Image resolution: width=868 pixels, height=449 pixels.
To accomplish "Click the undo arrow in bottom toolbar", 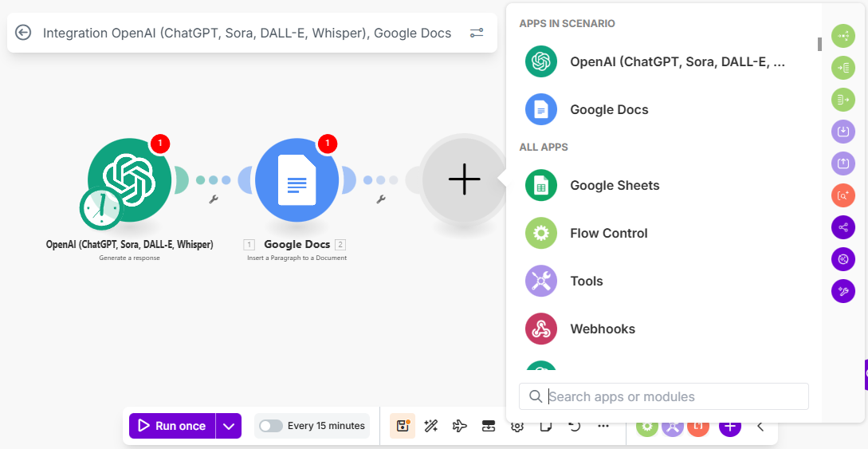I will pyautogui.click(x=575, y=426).
